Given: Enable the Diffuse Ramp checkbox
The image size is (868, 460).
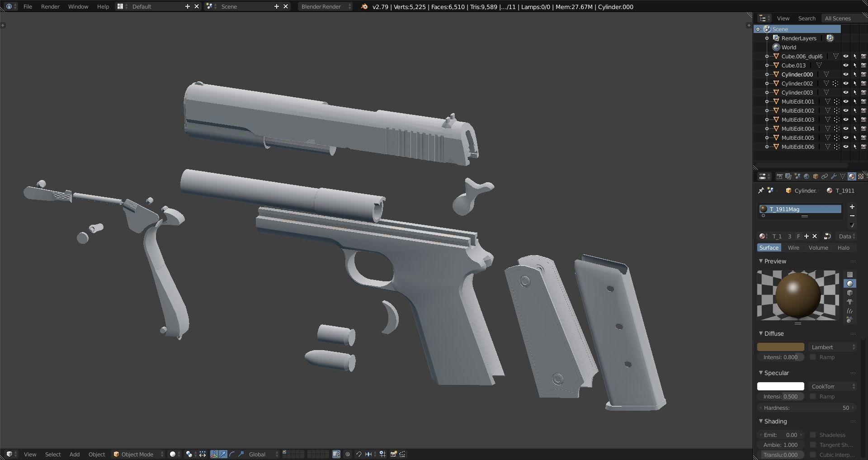Looking at the screenshot, I should pyautogui.click(x=813, y=357).
